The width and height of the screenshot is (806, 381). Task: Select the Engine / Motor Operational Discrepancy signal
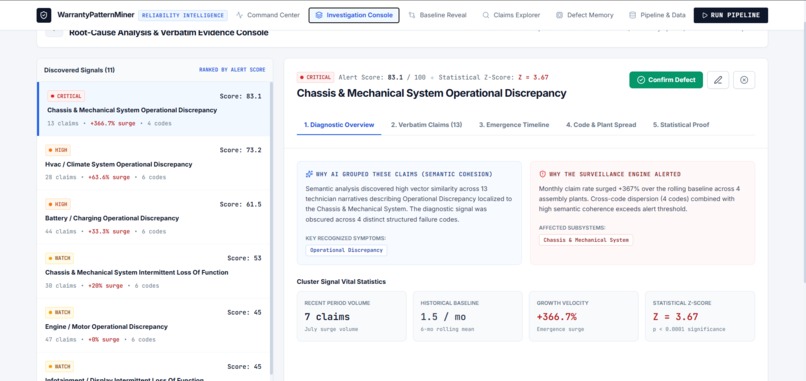154,325
